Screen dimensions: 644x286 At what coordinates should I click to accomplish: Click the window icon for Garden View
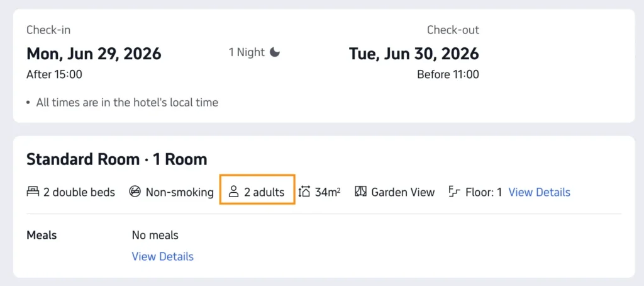[360, 192]
